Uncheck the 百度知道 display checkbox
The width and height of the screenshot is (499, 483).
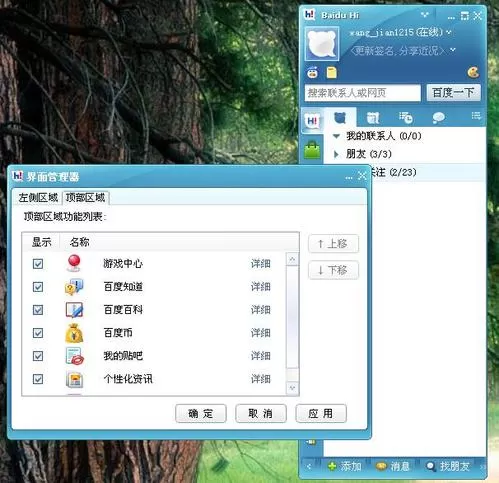(x=38, y=287)
